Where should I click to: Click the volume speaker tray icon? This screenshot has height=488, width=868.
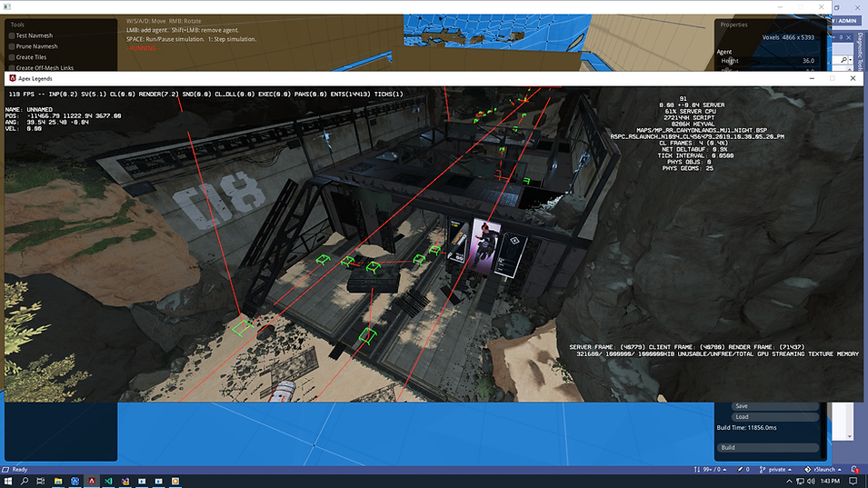(x=811, y=482)
